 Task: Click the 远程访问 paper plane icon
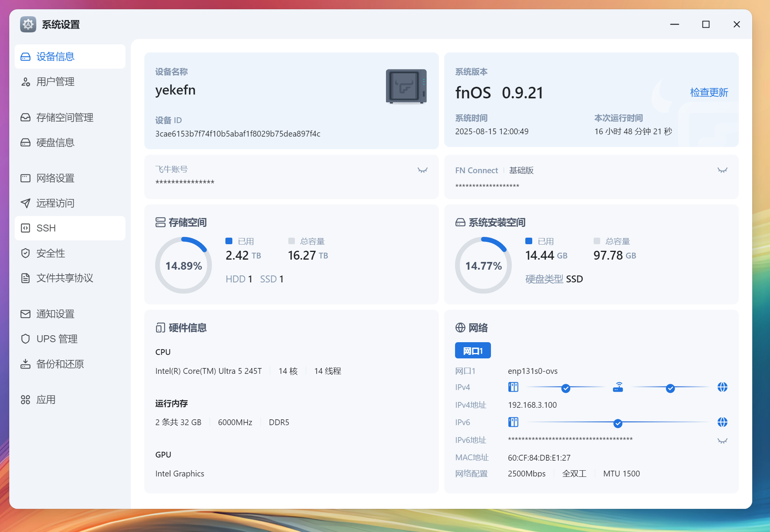coord(25,203)
